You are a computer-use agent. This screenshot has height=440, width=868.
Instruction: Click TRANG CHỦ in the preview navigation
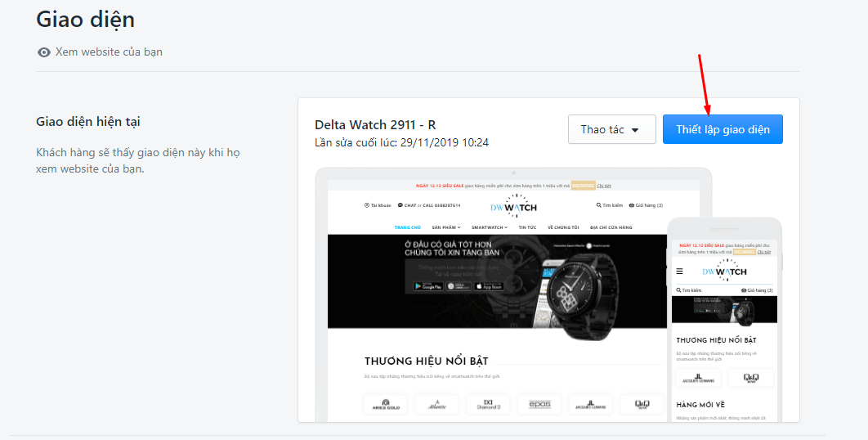pyautogui.click(x=407, y=227)
